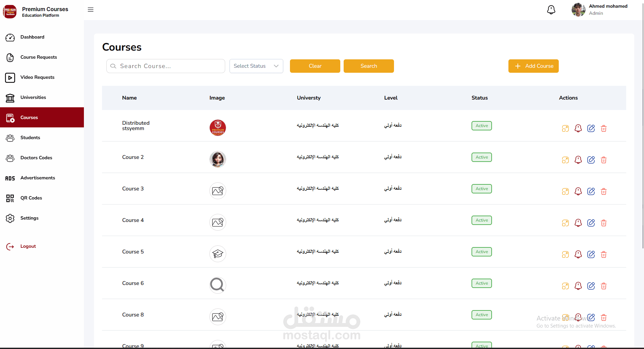
Task: Click notify bell for Course 4
Action: click(x=578, y=223)
